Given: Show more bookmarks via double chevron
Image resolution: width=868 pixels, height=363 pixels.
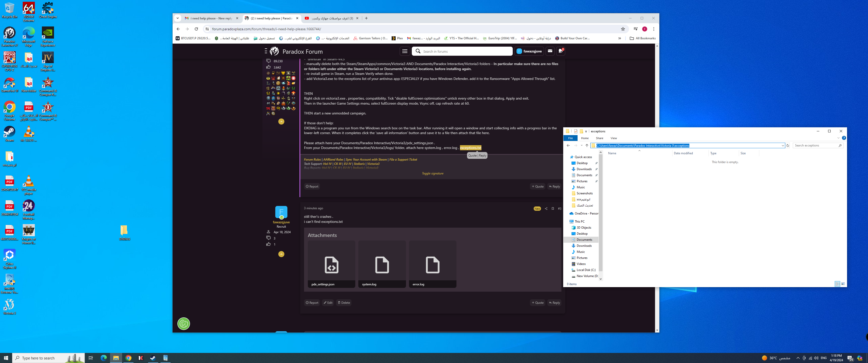Looking at the screenshot, I should (619, 38).
